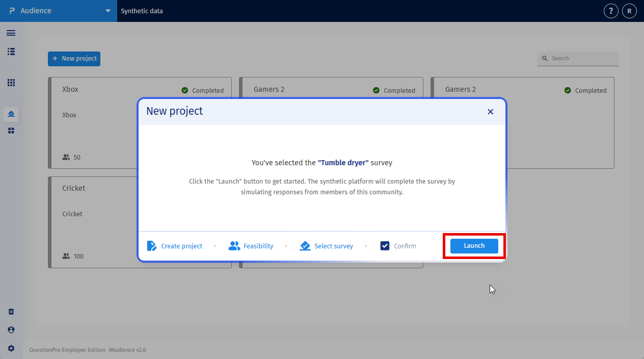Go to the Feasibility step

click(x=251, y=246)
